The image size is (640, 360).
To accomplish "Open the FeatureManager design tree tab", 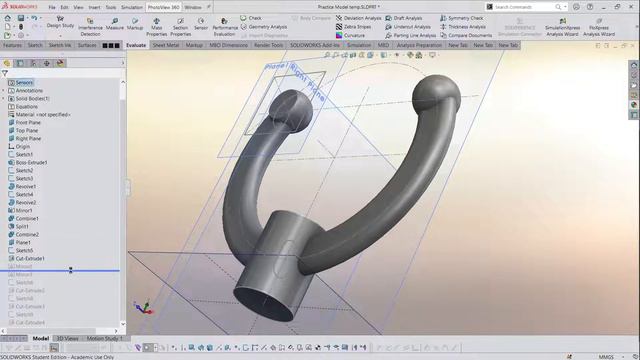I will click(x=7, y=63).
